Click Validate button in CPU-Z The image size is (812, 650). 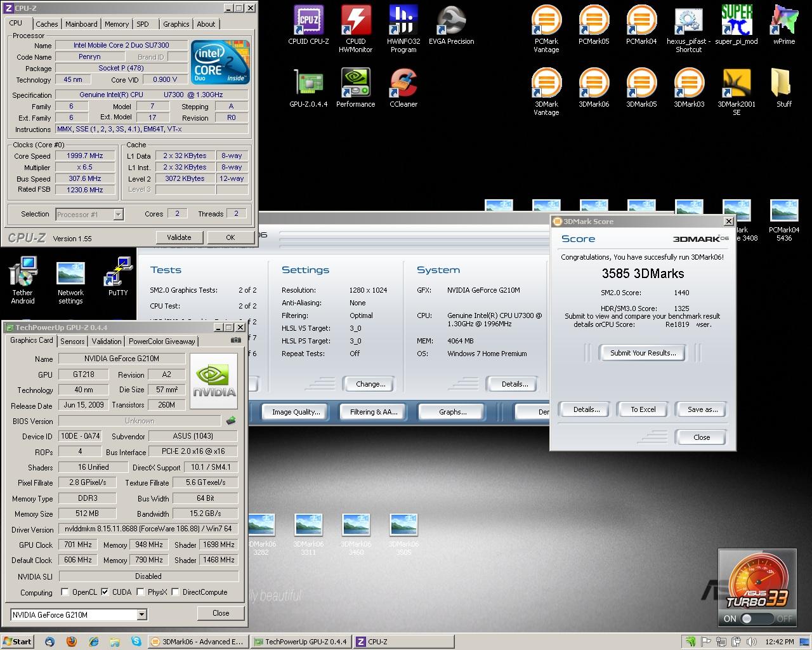(179, 237)
